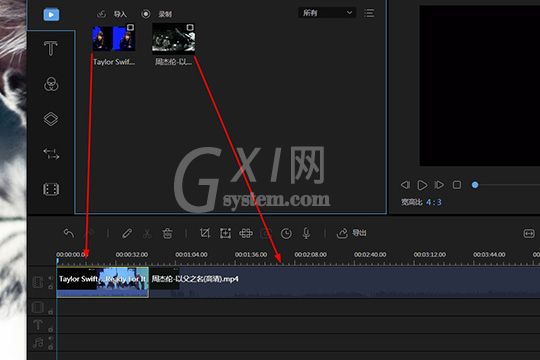Click the 导出 export button
The height and width of the screenshot is (360, 540).
(352, 233)
